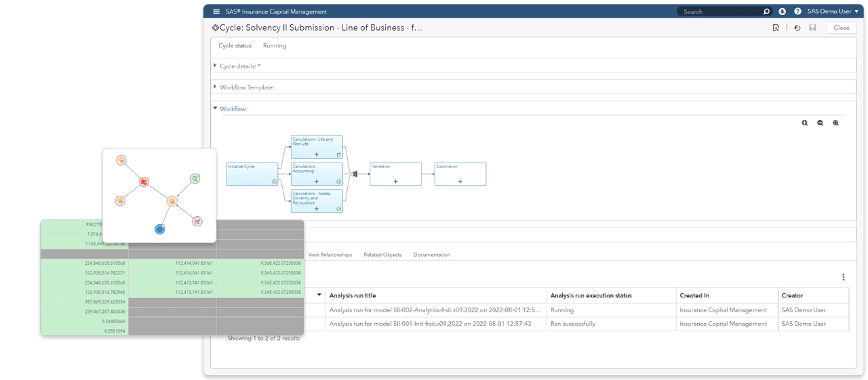Screen dimensions: 868x380
Task: Click the plus on Calculations - Accounting node
Action: pyautogui.click(x=317, y=182)
